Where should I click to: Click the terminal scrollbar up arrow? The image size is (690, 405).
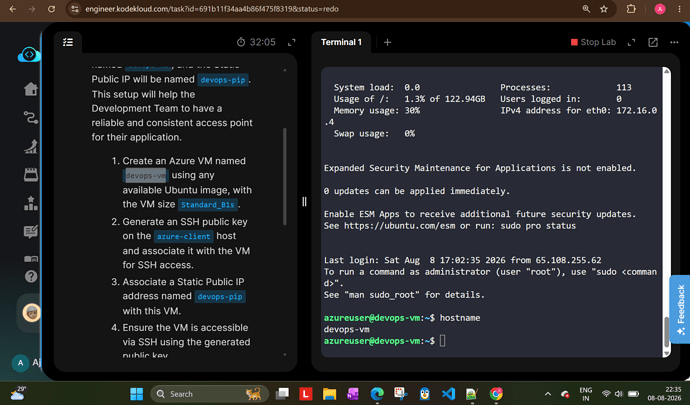667,71
